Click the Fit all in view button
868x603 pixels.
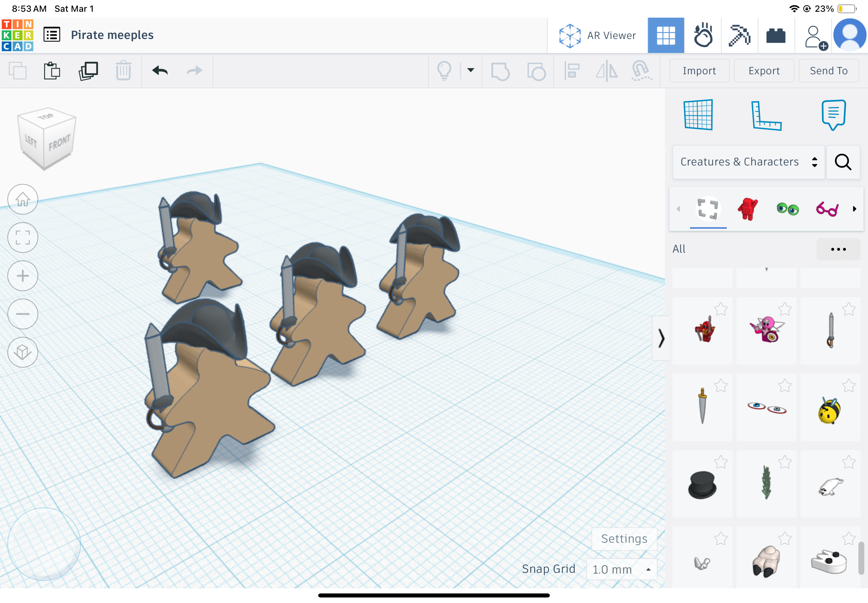coord(23,238)
